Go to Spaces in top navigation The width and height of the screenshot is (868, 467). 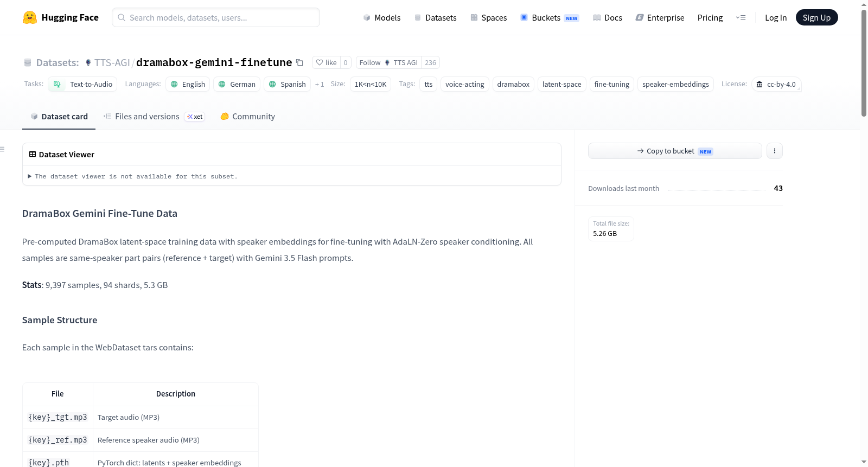tap(489, 17)
